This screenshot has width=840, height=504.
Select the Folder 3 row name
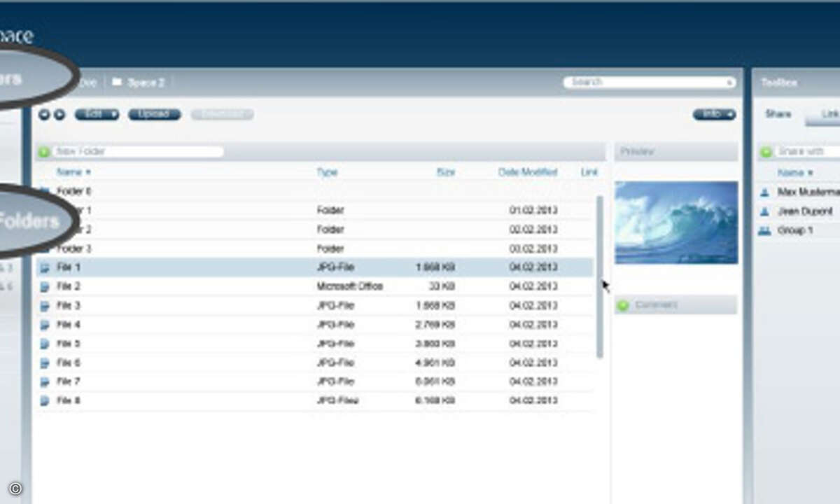pos(73,248)
